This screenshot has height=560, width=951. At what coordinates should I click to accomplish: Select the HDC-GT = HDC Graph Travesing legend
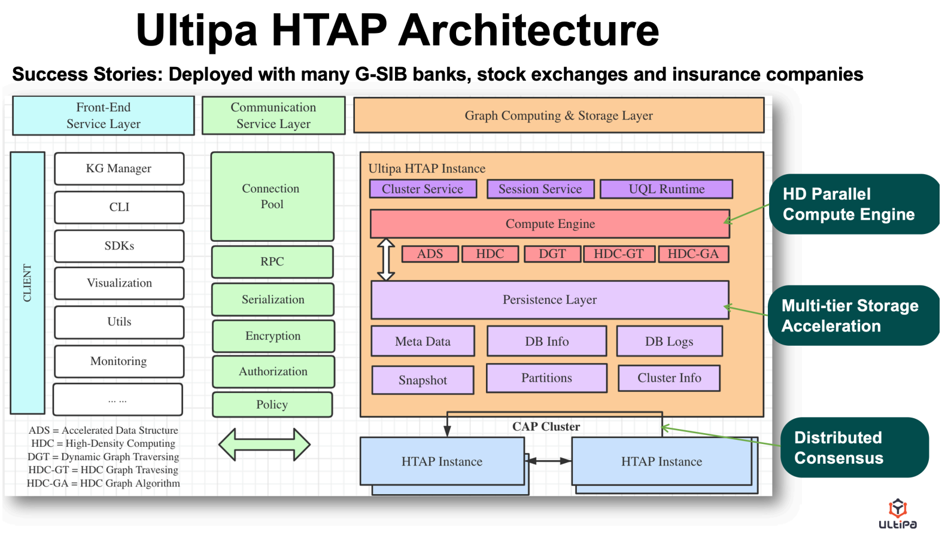coord(104,470)
